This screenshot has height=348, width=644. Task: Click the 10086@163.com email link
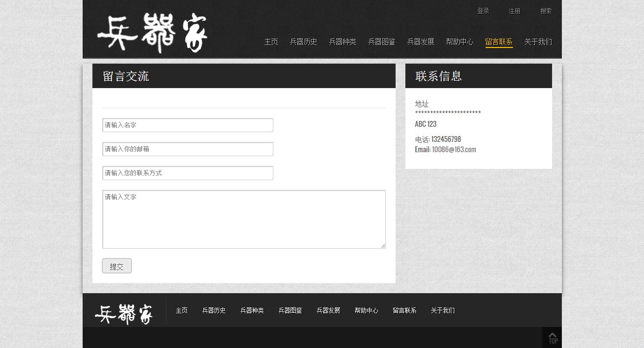point(454,150)
